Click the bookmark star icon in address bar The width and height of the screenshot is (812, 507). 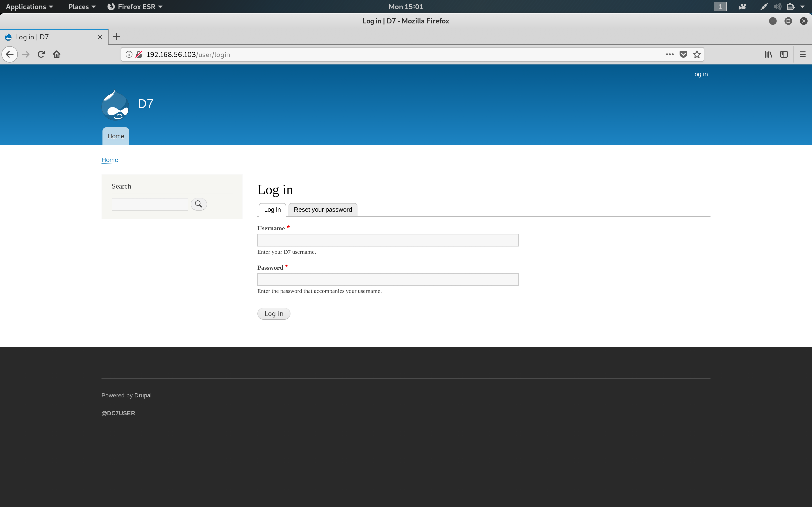697,54
